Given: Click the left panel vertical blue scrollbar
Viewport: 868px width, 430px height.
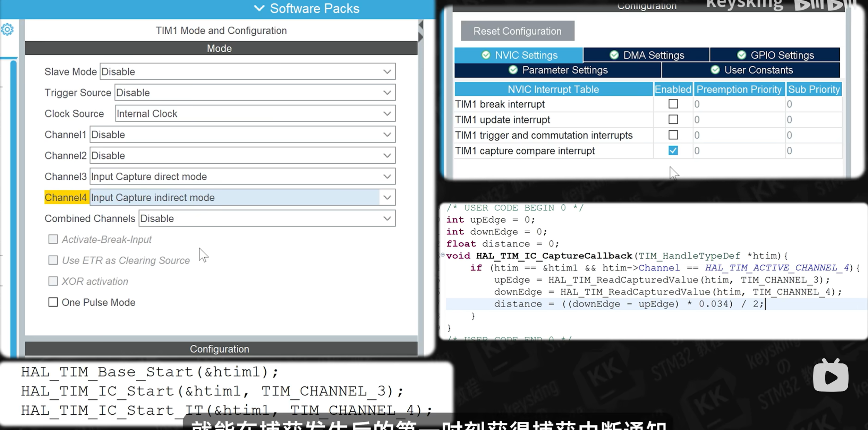Looking at the screenshot, I should click(14, 208).
